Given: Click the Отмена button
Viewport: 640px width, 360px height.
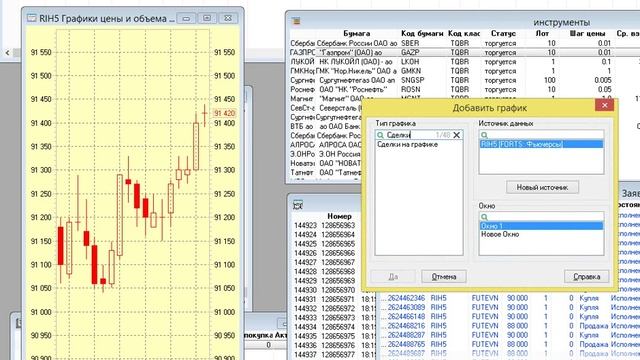Looking at the screenshot, I should 444,277.
